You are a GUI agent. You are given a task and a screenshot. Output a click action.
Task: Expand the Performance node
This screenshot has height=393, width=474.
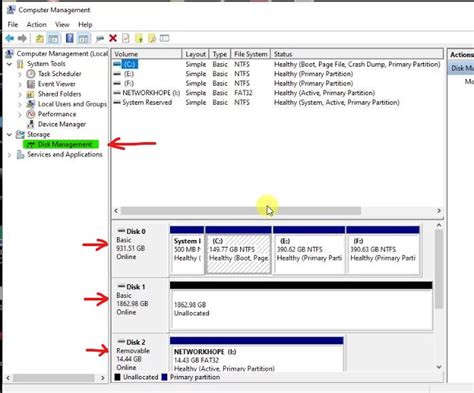click(20, 114)
